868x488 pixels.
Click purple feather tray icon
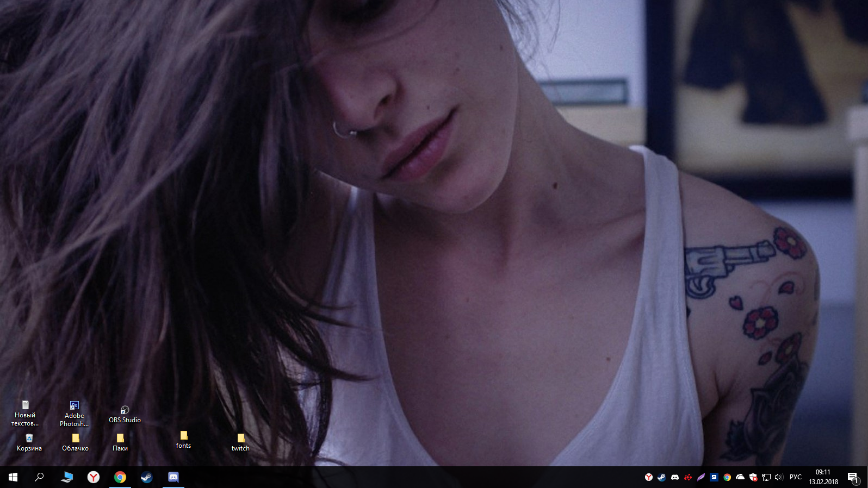tap(701, 477)
